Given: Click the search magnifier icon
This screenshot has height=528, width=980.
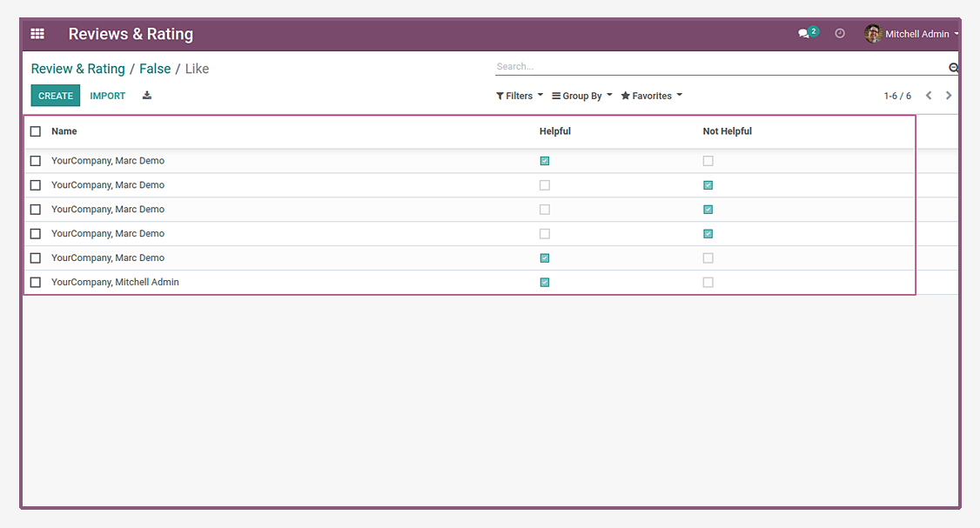Looking at the screenshot, I should click(953, 68).
